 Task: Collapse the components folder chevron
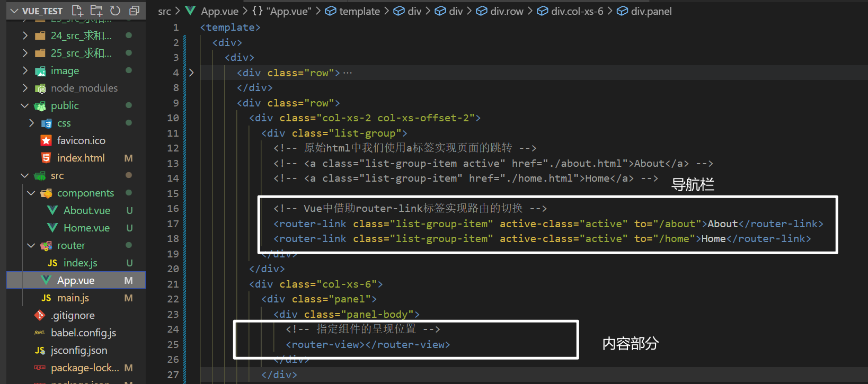click(31, 193)
